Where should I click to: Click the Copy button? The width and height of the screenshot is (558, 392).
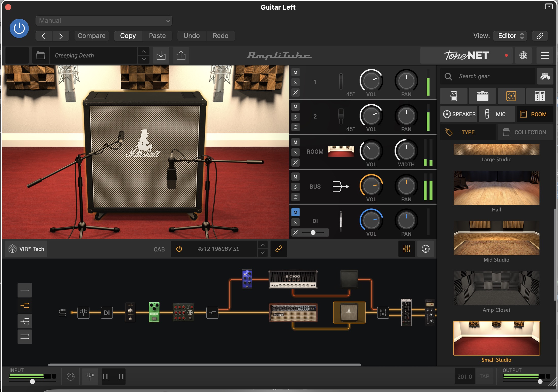pos(128,36)
